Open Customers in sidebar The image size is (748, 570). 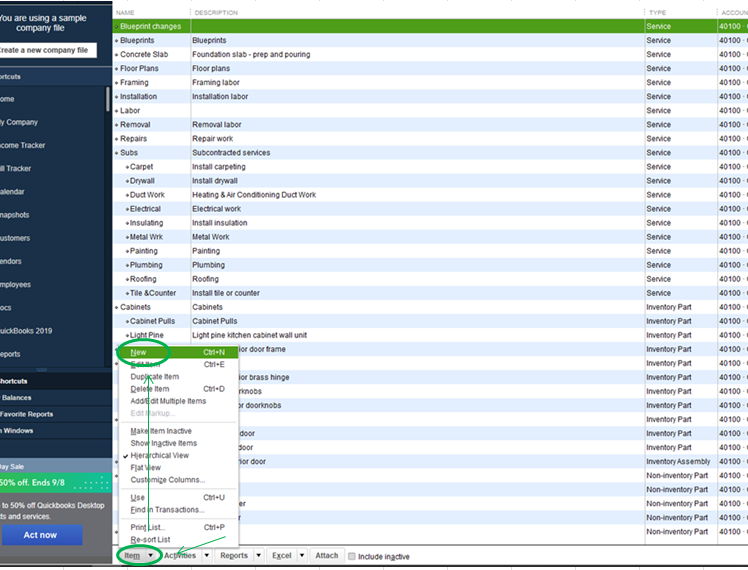(15, 238)
